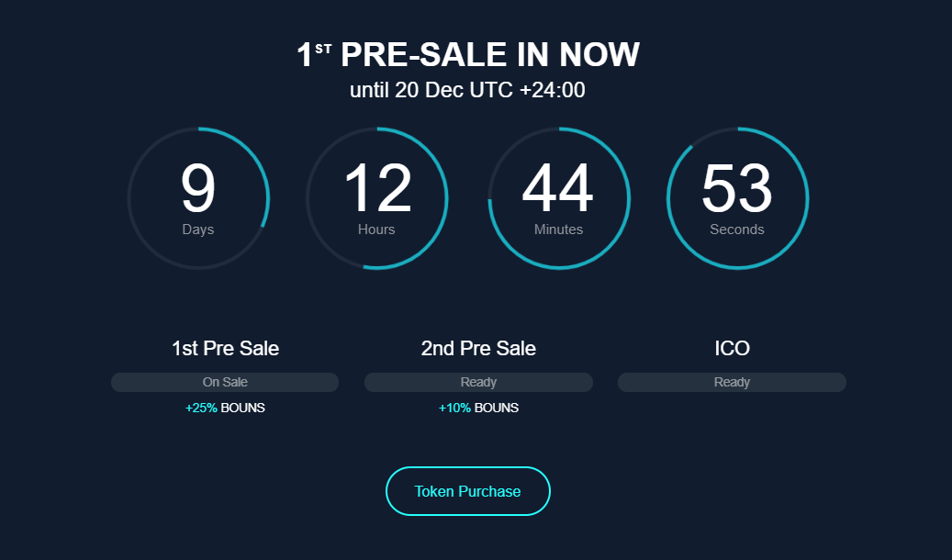Click the Seconds label text
This screenshot has height=560, width=952.
[x=737, y=230]
